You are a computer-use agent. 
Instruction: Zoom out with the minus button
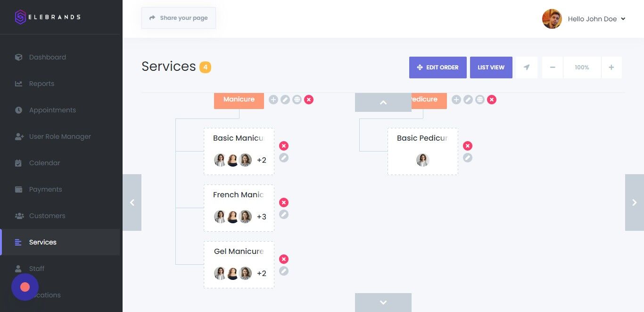tap(553, 67)
